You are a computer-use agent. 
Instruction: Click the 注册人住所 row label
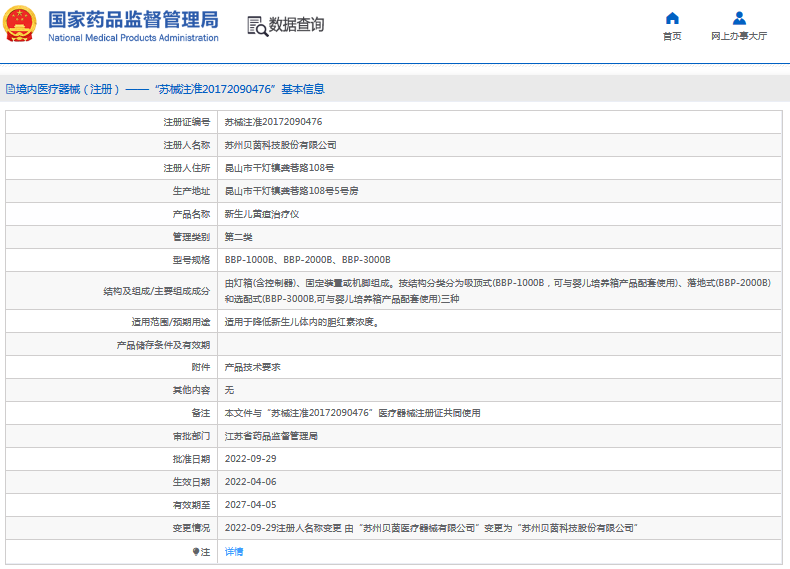click(186, 168)
